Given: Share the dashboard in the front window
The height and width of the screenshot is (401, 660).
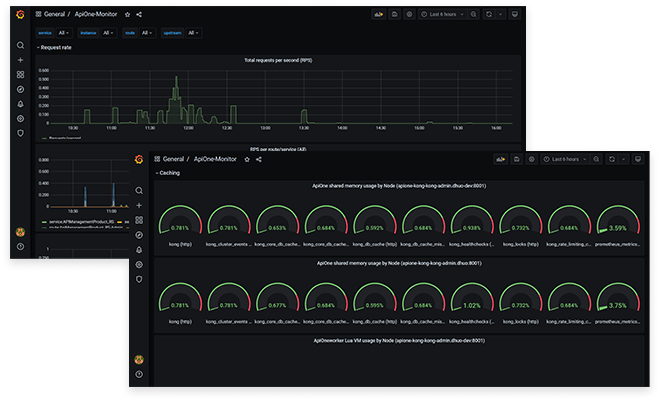Looking at the screenshot, I should pyautogui.click(x=259, y=159).
